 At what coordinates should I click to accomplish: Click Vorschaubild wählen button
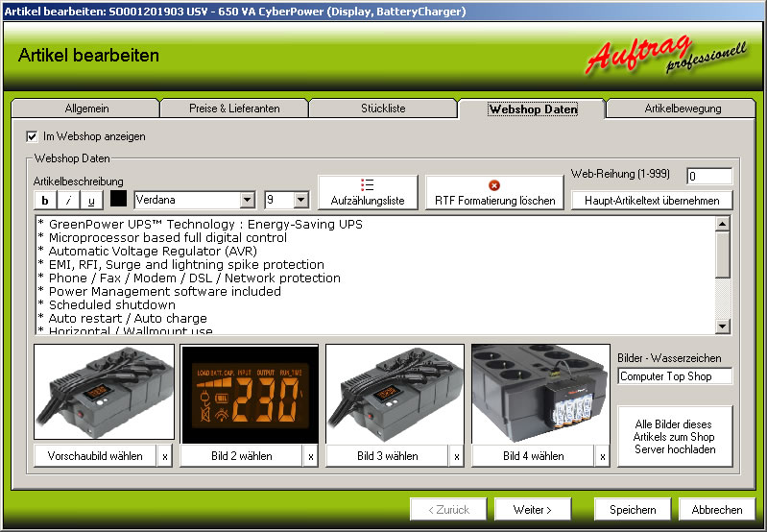[x=95, y=456]
